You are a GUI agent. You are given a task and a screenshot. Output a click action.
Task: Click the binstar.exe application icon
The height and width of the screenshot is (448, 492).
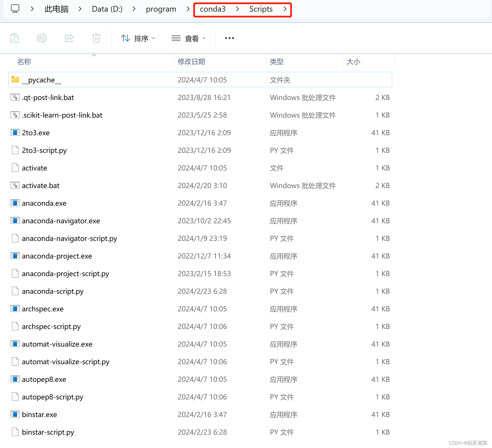(x=15, y=414)
